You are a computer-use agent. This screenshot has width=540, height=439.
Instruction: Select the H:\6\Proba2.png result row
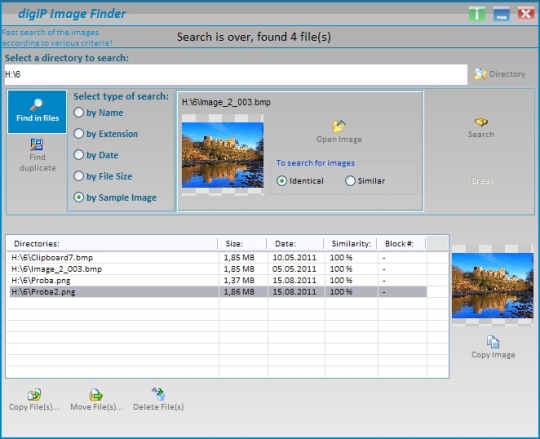tap(218, 292)
